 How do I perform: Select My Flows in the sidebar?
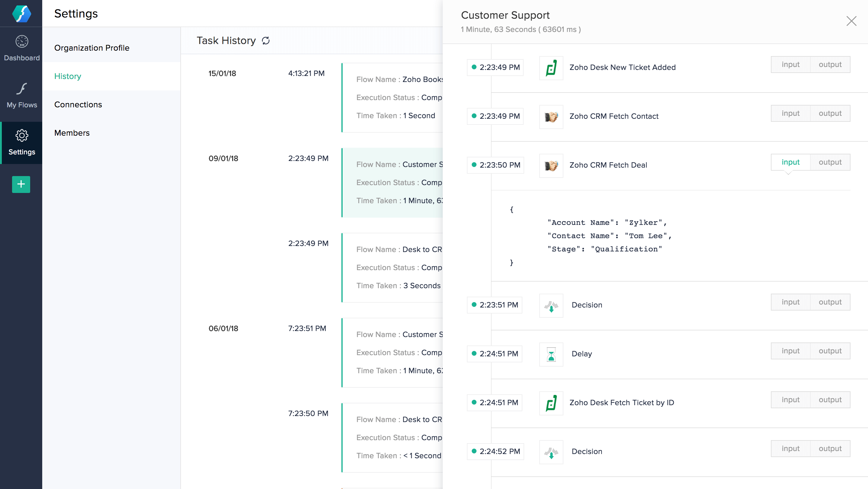(21, 94)
